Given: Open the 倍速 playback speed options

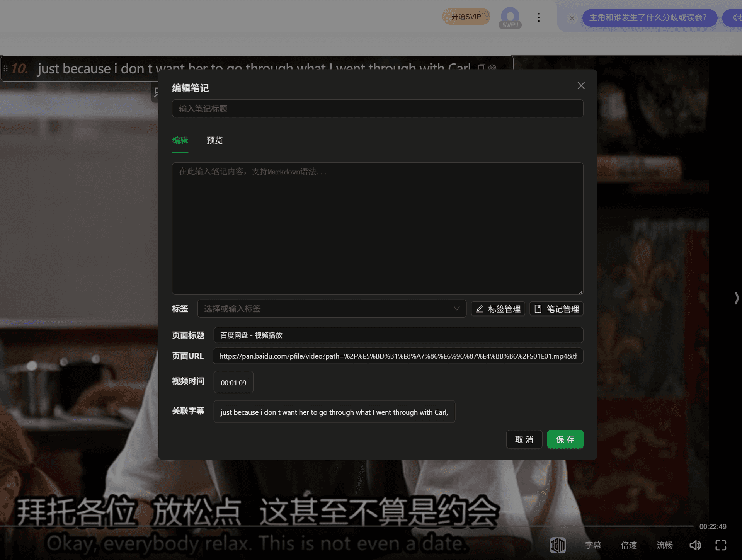Looking at the screenshot, I should pyautogui.click(x=628, y=545).
